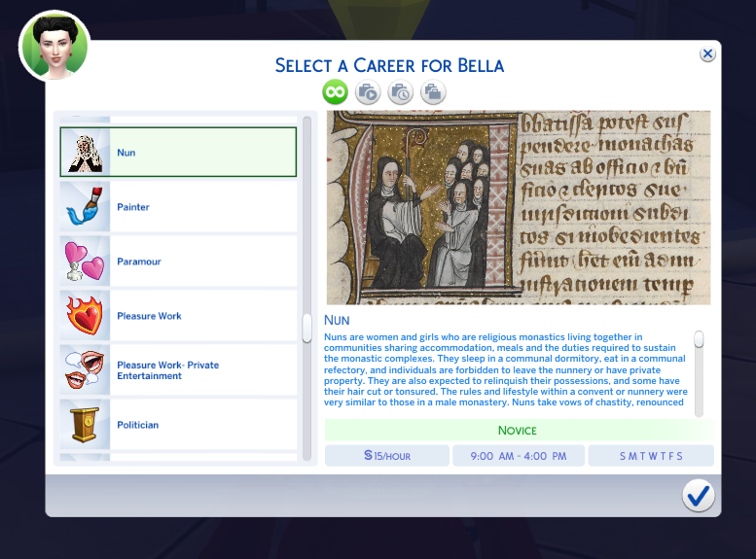This screenshot has height=559, width=756.
Task: Click the Select a Career for Bella title
Action: pos(389,65)
